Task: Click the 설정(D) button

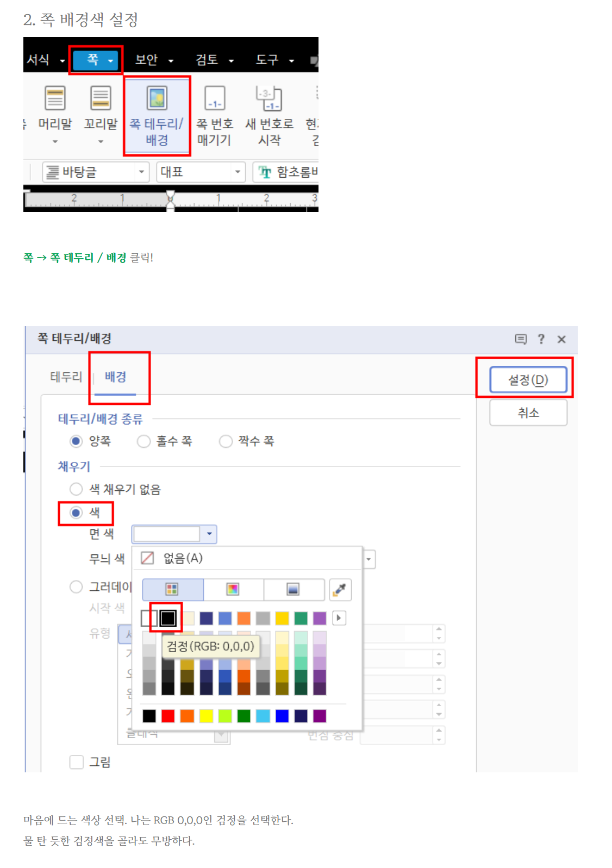Action: coord(528,380)
